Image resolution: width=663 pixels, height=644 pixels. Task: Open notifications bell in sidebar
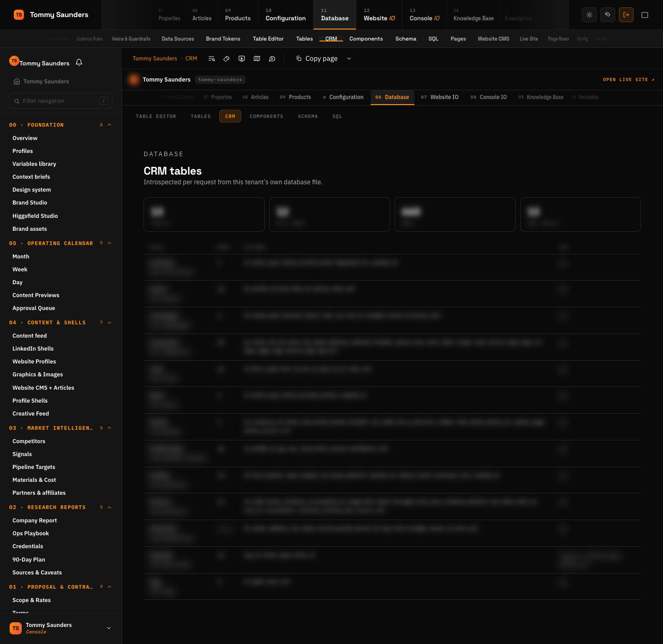pyautogui.click(x=79, y=63)
